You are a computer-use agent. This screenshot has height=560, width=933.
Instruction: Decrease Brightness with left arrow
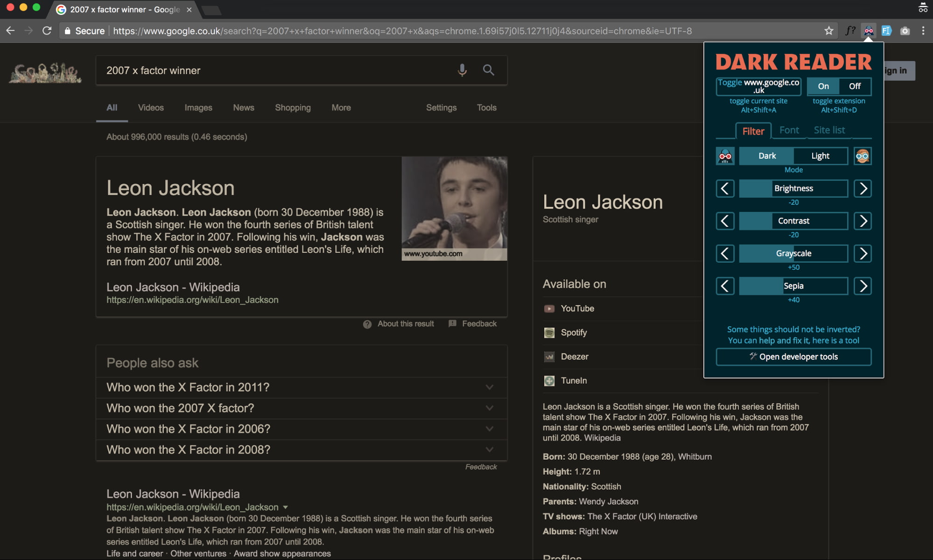pyautogui.click(x=725, y=189)
